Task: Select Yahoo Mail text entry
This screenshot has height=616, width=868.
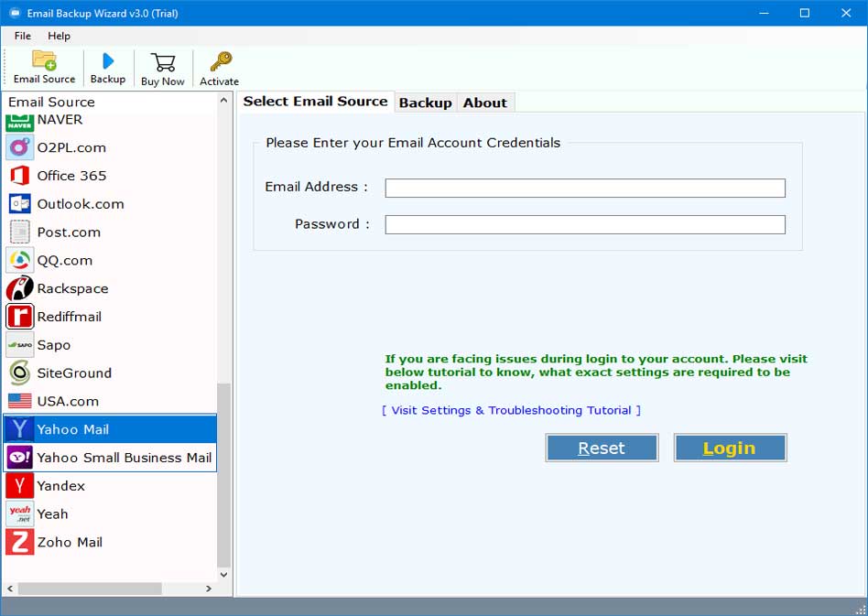Action: tap(72, 430)
